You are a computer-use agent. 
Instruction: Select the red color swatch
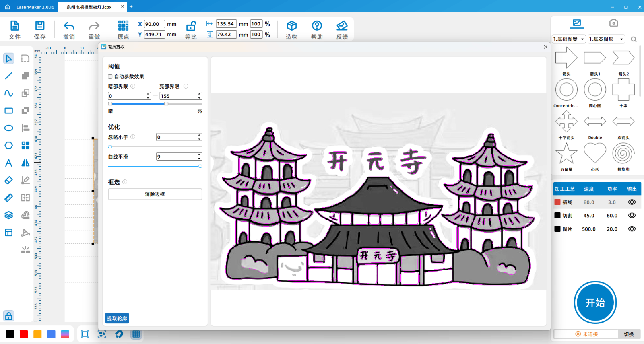pos(24,334)
